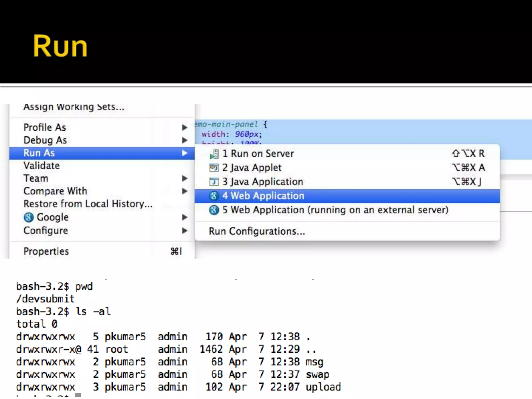
Task: Select the Validate menu item
Action: pos(42,166)
